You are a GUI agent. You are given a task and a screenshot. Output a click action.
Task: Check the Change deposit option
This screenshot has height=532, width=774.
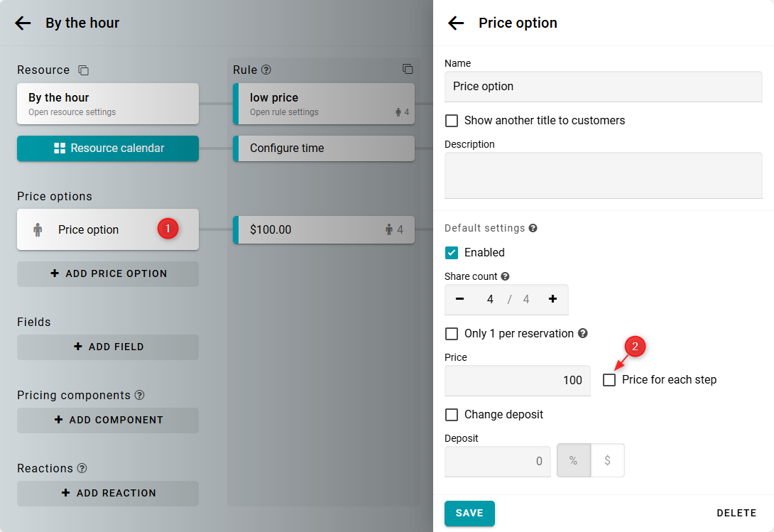point(452,415)
